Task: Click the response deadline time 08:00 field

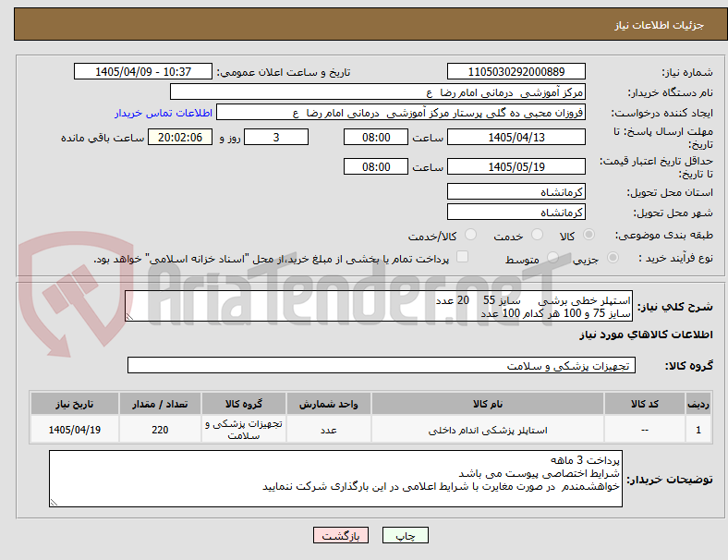Action: point(376,137)
